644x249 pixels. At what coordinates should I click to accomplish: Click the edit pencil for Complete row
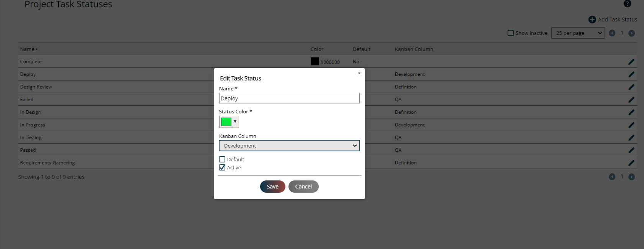pos(631,62)
